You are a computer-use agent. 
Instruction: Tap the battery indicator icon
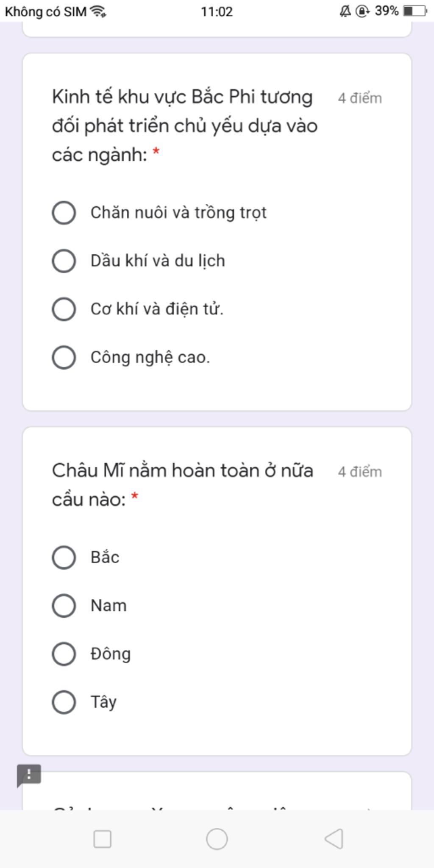click(415, 11)
